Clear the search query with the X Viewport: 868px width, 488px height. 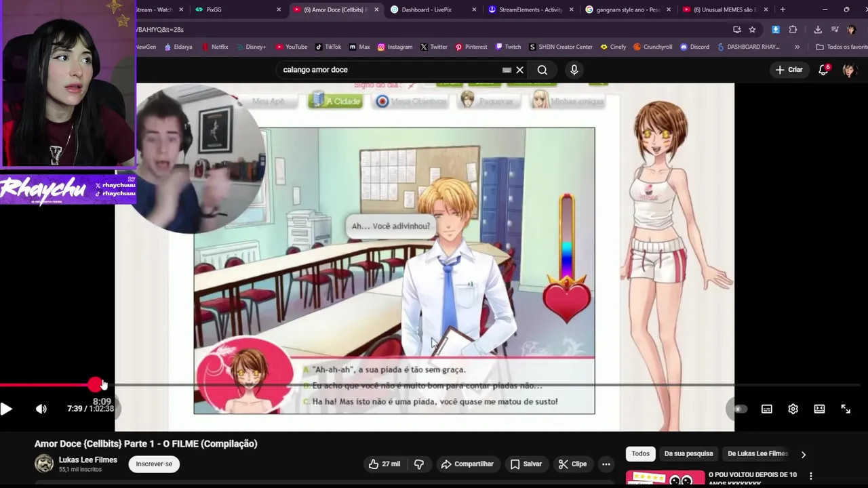520,70
